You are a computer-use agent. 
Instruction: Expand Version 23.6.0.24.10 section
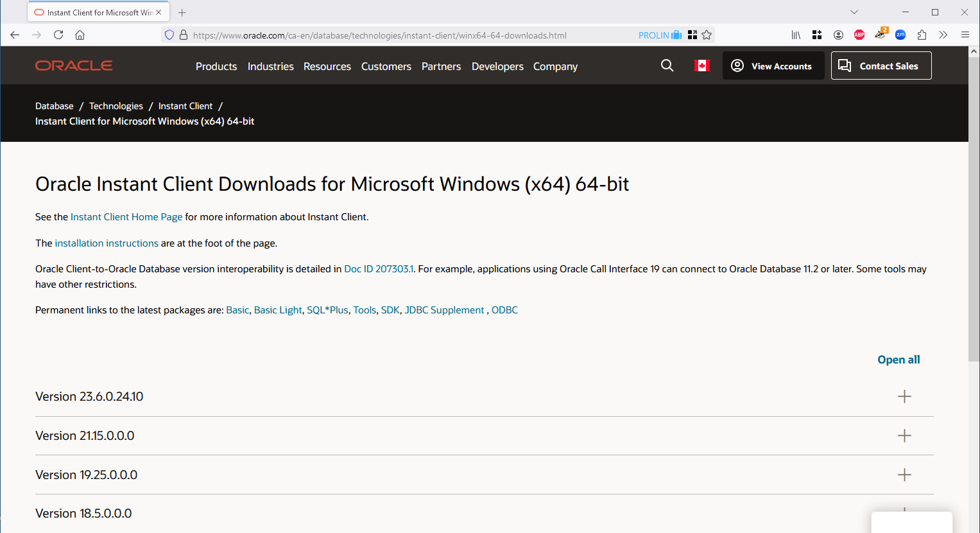[904, 397]
